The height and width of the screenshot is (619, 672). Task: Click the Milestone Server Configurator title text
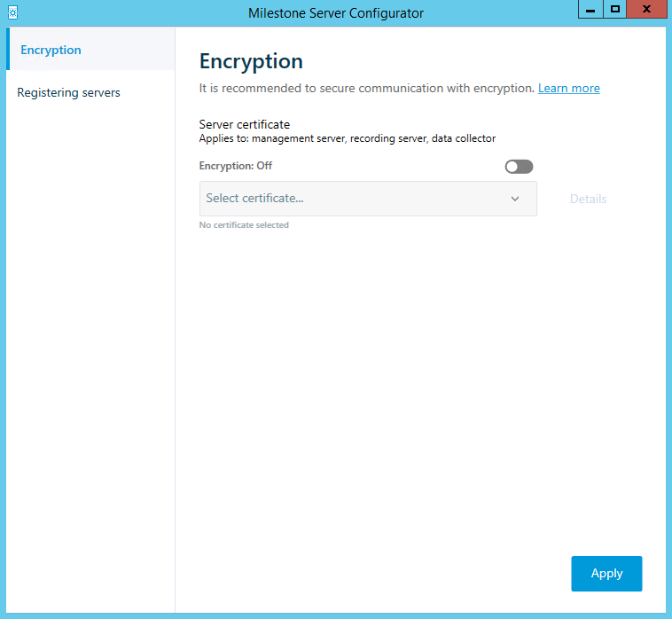[336, 12]
